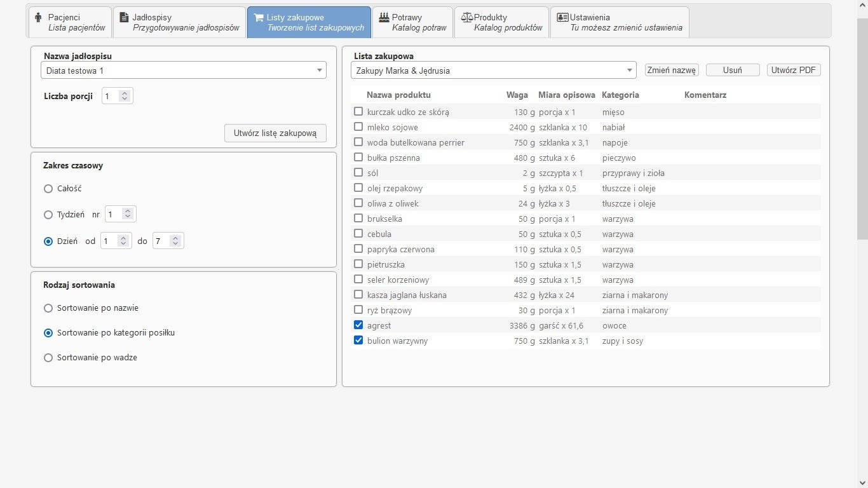Check the ryż brązowy checkbox
Screen dimensions: 868x488
coord(358,309)
